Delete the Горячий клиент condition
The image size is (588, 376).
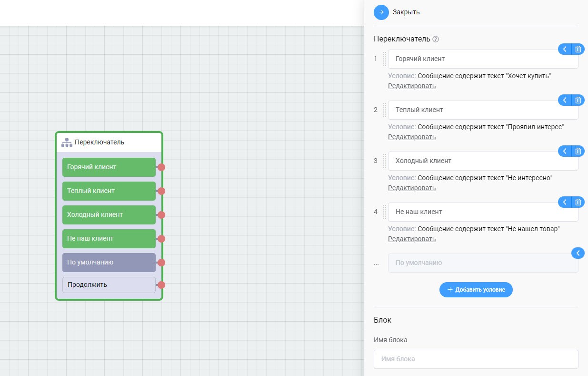(x=578, y=49)
